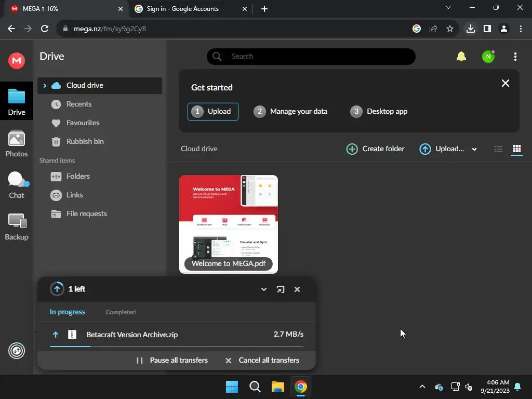This screenshot has width=532, height=399.
Task: Close the Get started panel
Action: point(505,83)
